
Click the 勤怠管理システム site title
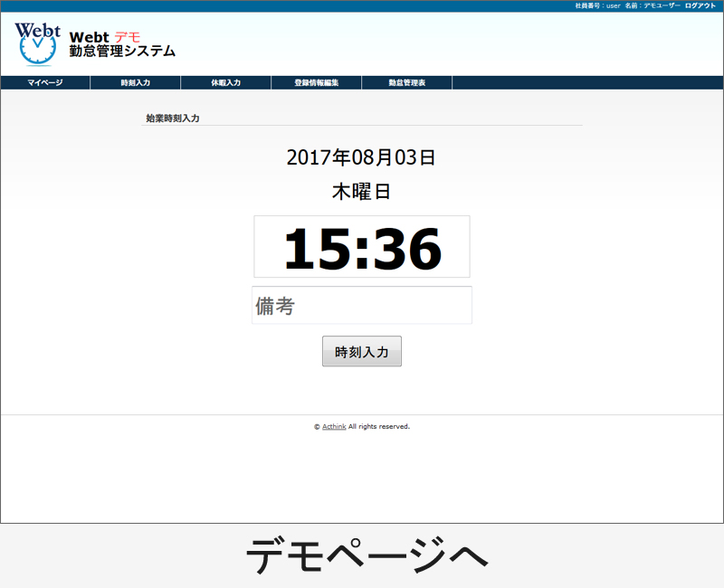tap(122, 52)
